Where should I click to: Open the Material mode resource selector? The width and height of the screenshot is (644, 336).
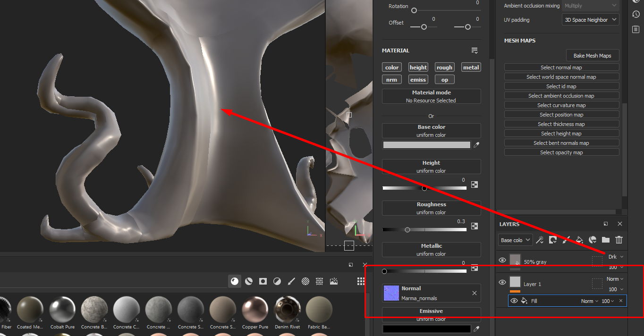(x=432, y=96)
